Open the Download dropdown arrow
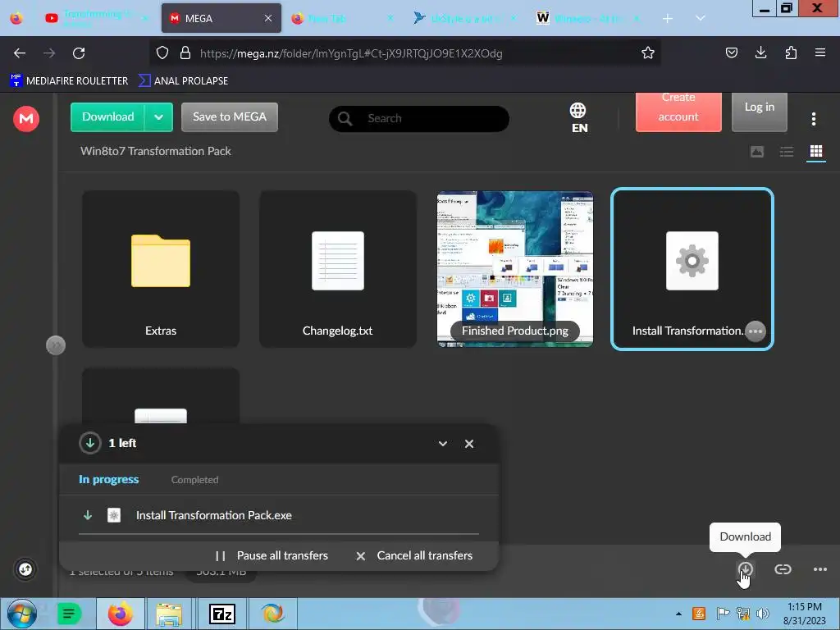Viewport: 840px width, 630px height. (158, 116)
